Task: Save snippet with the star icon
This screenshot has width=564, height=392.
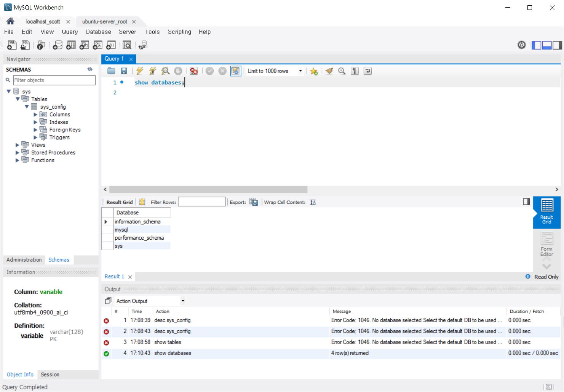Action: 314,71
